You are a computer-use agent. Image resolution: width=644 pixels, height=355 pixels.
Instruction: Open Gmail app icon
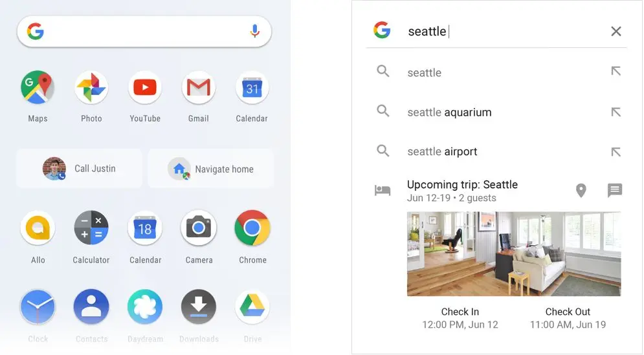pyautogui.click(x=198, y=87)
